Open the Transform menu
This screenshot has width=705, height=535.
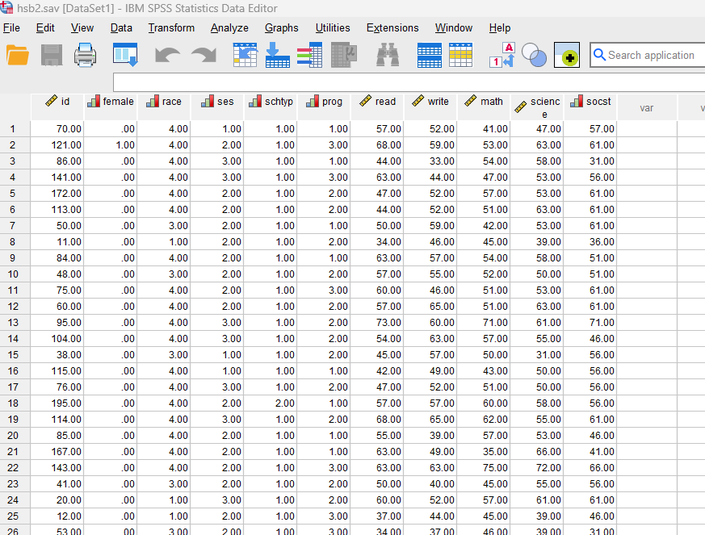171,28
